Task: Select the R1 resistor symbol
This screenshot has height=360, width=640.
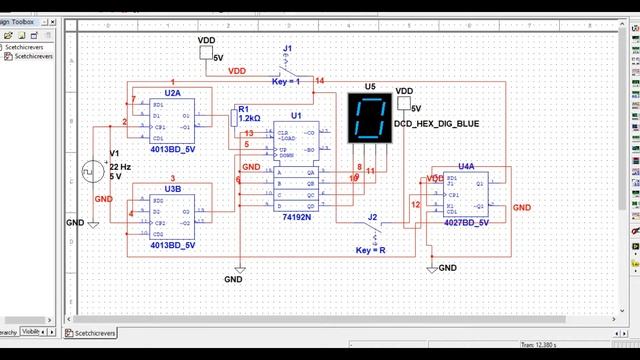Action: pos(234,118)
